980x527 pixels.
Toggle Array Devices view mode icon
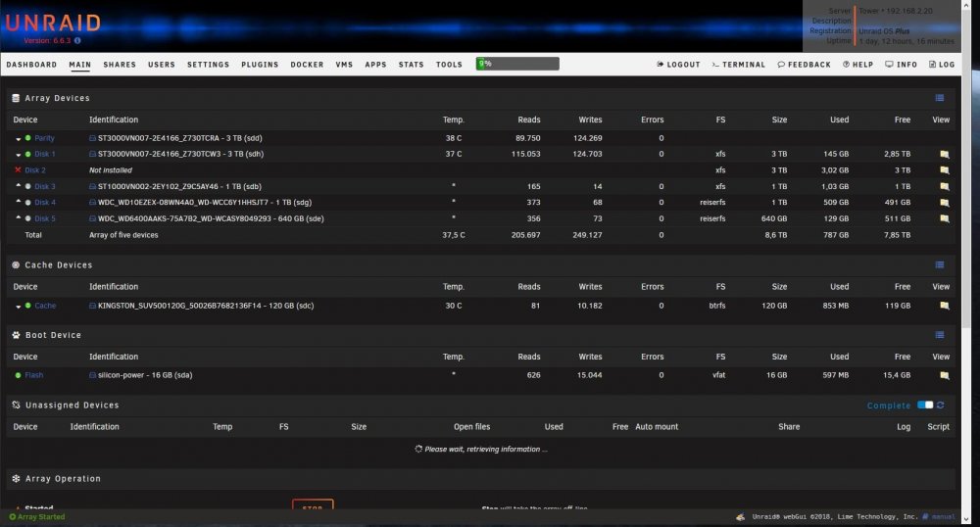940,98
